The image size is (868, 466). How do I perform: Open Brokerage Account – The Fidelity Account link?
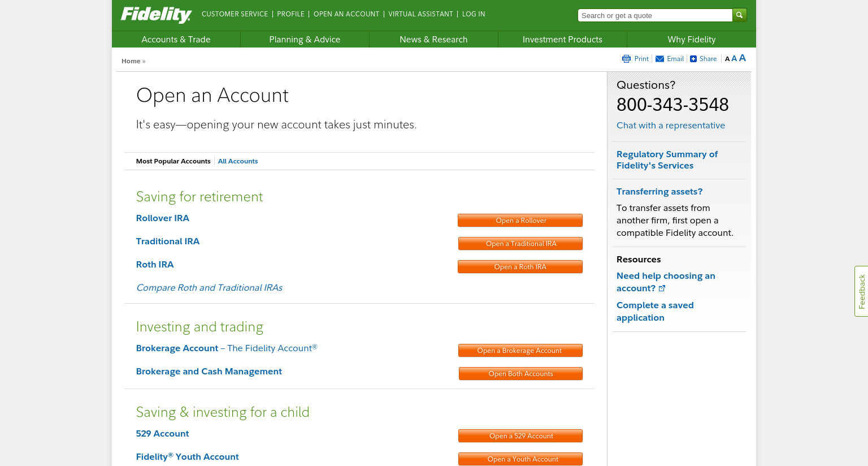(227, 348)
